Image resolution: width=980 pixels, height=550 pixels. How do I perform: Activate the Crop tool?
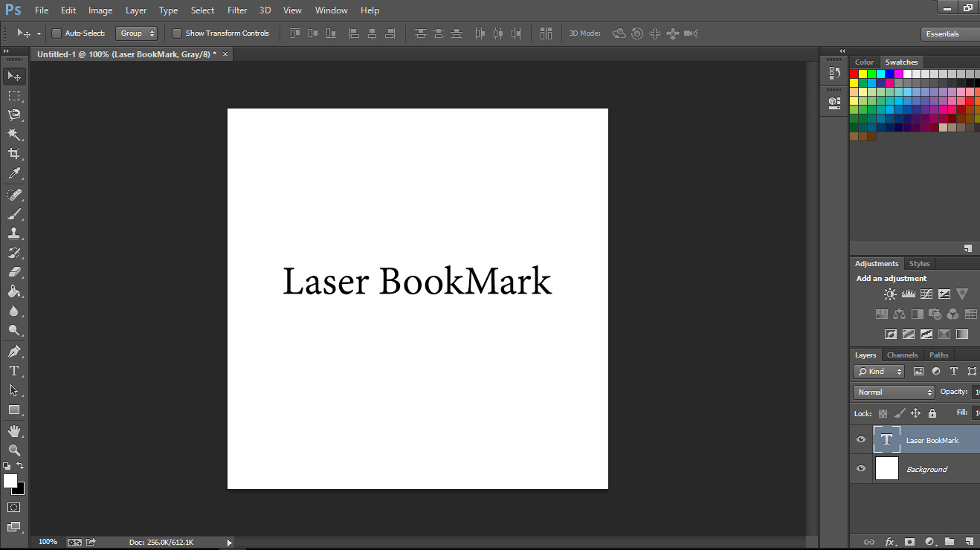(x=13, y=154)
